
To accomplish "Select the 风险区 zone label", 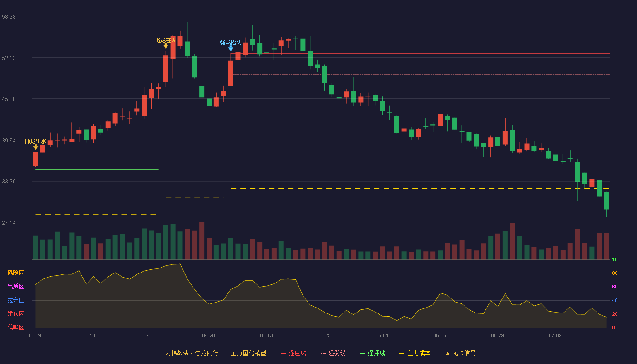I will coord(15,273).
